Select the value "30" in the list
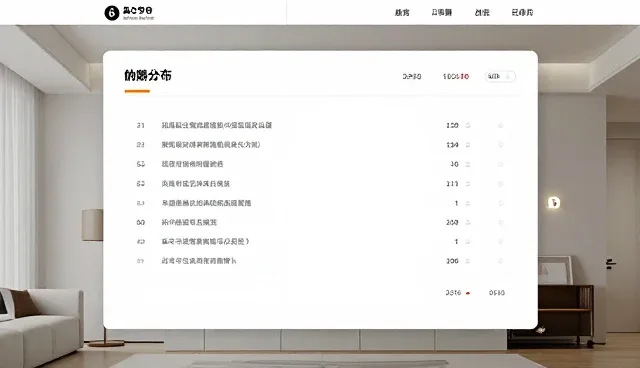The width and height of the screenshot is (640, 368). (454, 164)
